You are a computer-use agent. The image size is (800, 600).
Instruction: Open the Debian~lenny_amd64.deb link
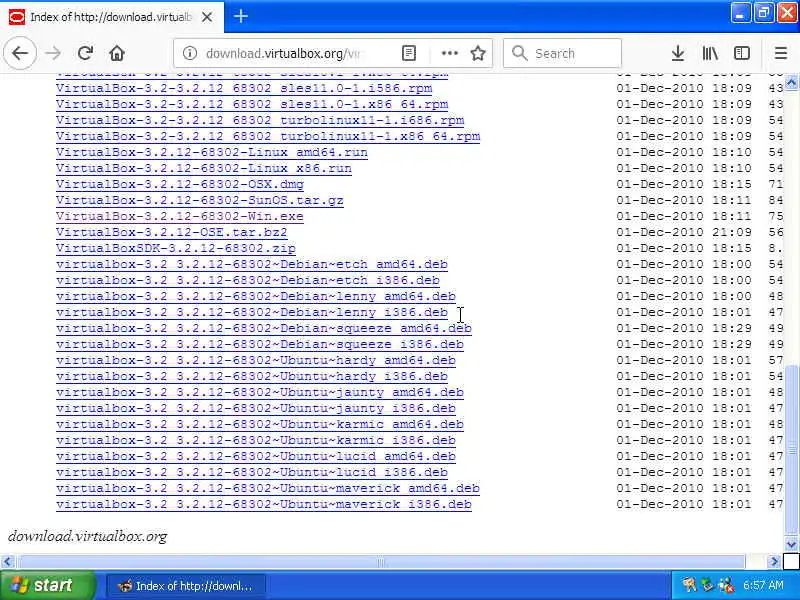tap(256, 296)
